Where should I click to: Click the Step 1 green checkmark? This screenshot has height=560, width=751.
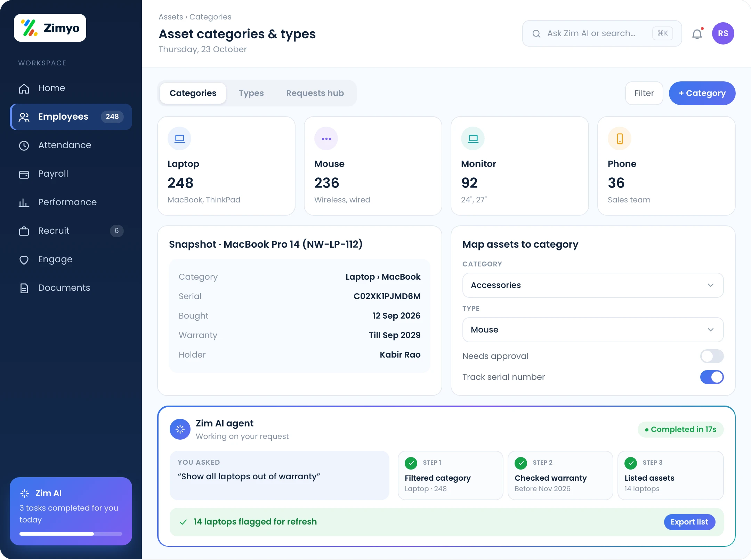point(411,463)
